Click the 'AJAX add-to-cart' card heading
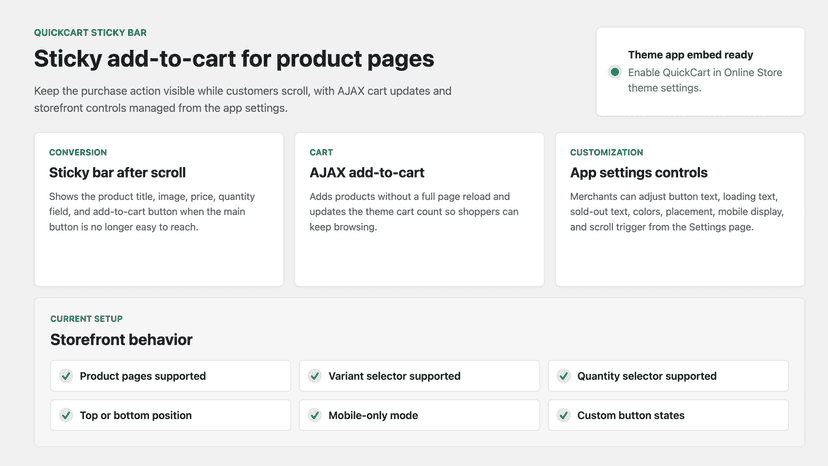Viewport: 828px width, 466px height. click(x=367, y=173)
